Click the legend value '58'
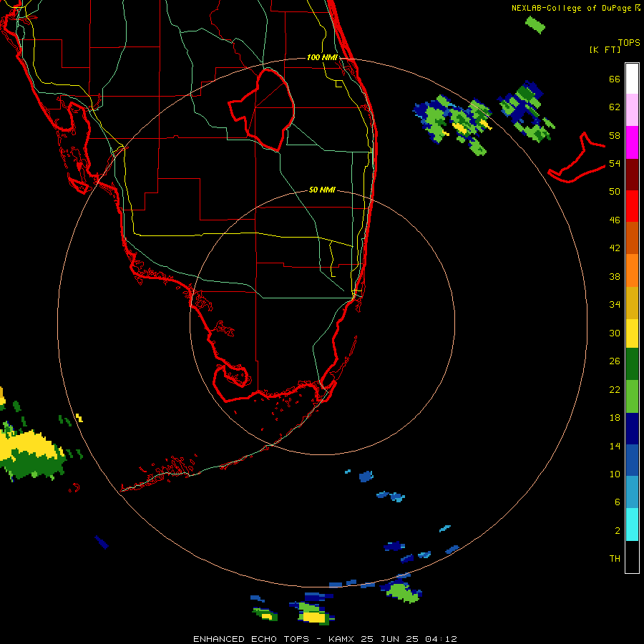 615,135
